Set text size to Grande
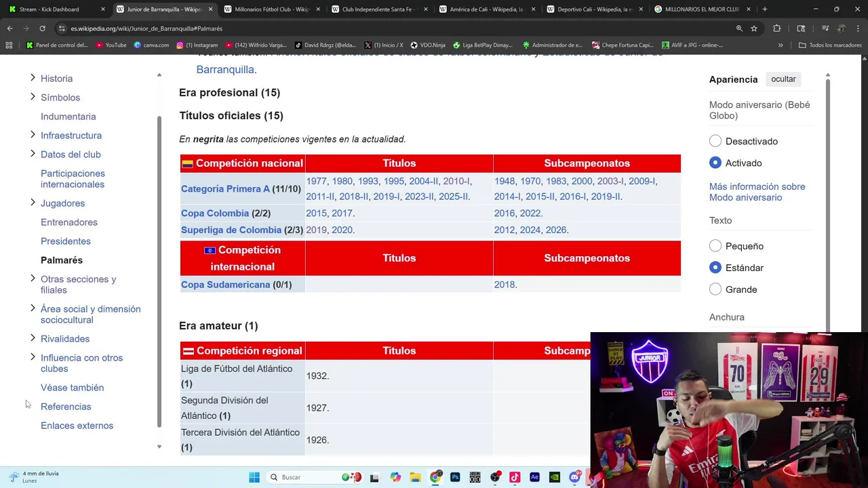 [x=715, y=289]
